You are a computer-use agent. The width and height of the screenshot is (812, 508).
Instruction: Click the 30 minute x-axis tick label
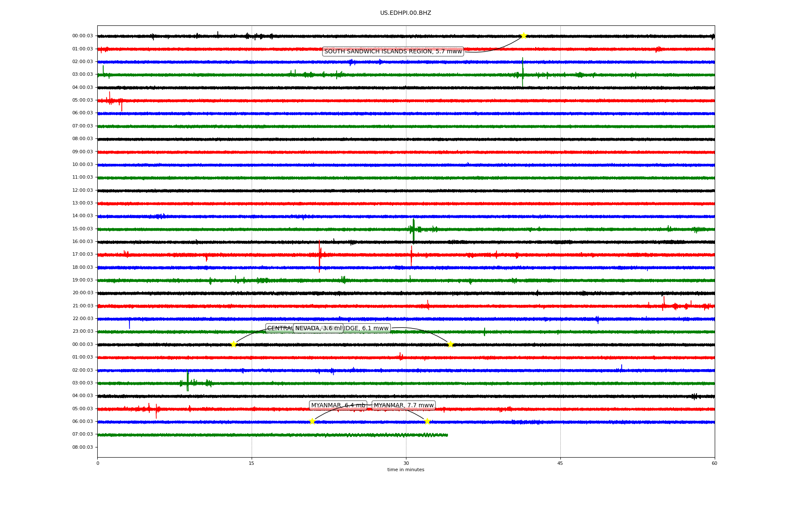(x=406, y=464)
